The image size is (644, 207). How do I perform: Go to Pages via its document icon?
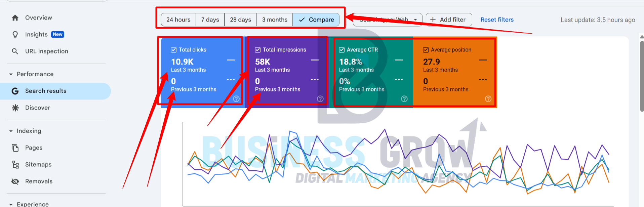[x=15, y=148]
